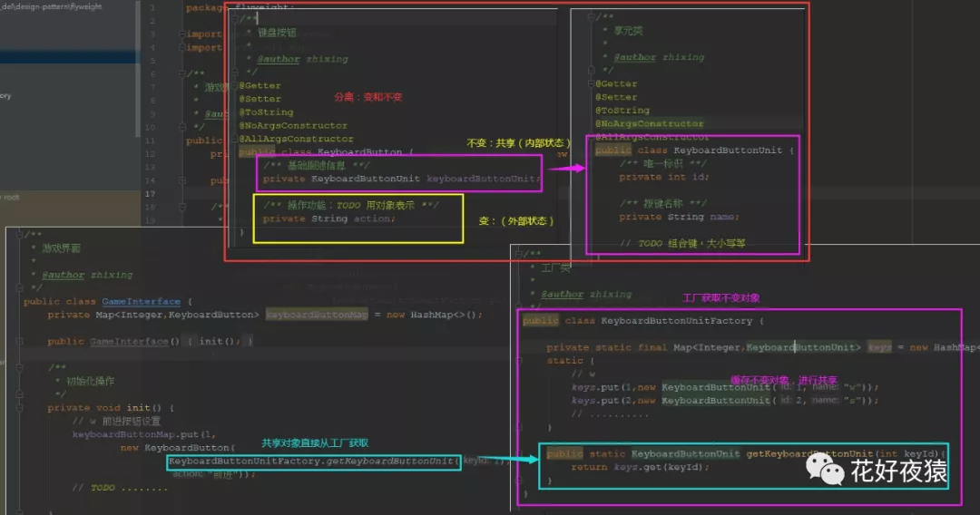Collapse the Javadoc fold above GameInterface class

[19, 235]
